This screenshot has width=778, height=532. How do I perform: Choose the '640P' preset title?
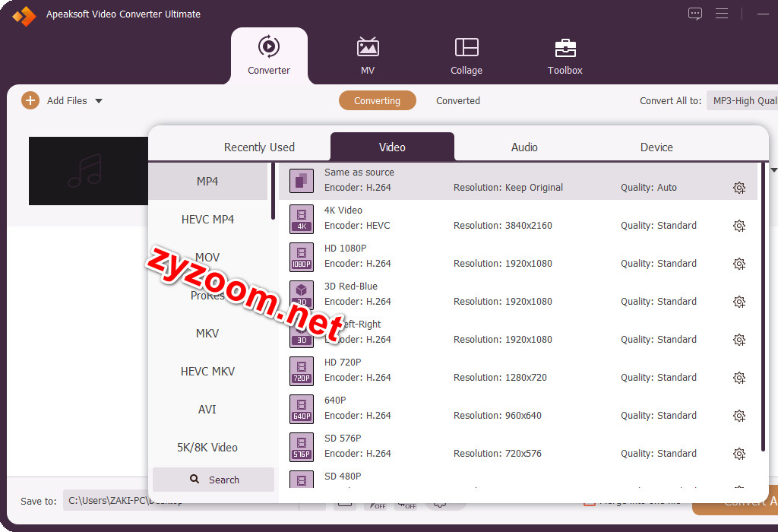pos(335,401)
